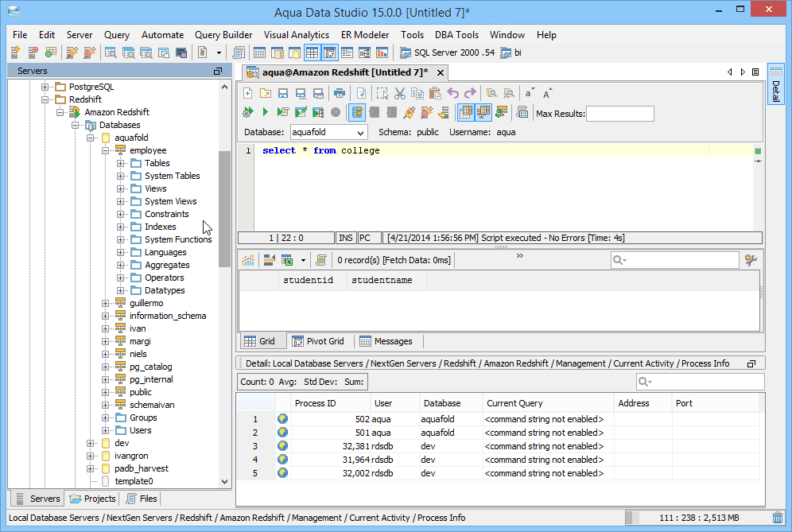The width and height of the screenshot is (792, 532).
Task: Click the cut scissors icon
Action: point(399,94)
